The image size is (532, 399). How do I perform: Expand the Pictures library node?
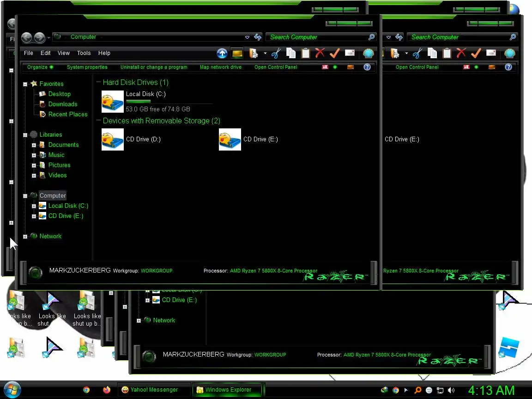(34, 166)
